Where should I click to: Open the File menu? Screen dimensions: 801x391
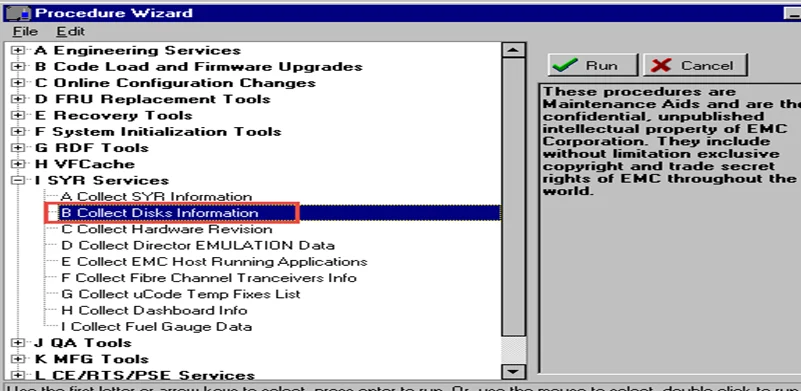coord(26,31)
